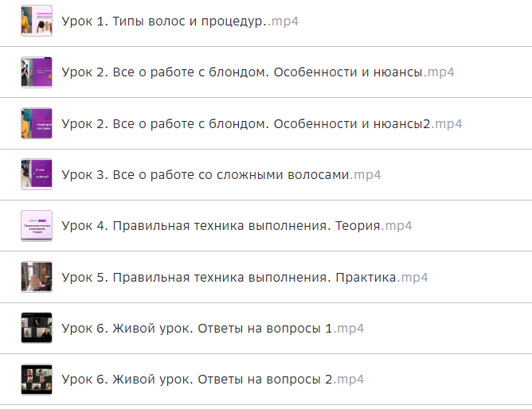Click the .mp4 extension of Урок 1 file
532x409 pixels.
pyautogui.click(x=285, y=21)
